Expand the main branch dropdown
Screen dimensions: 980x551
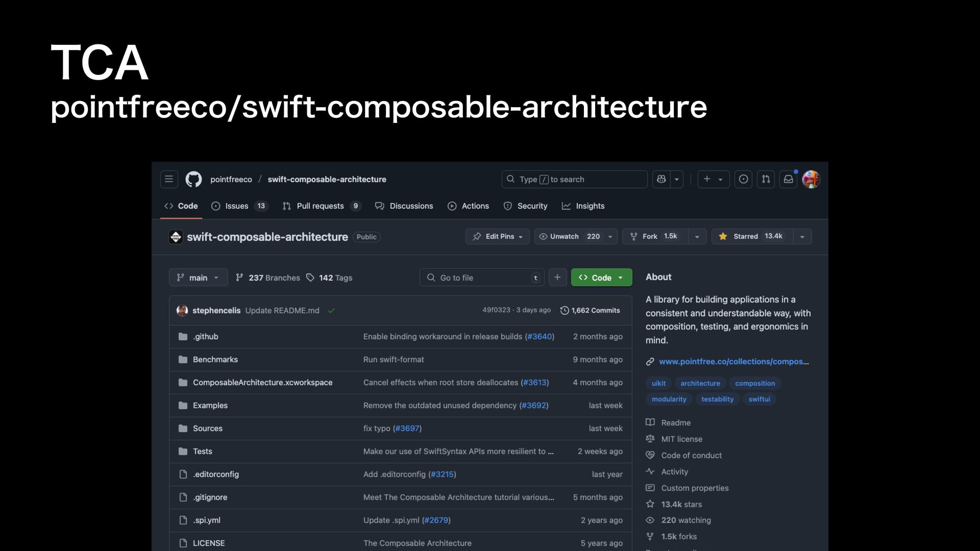[x=198, y=278]
